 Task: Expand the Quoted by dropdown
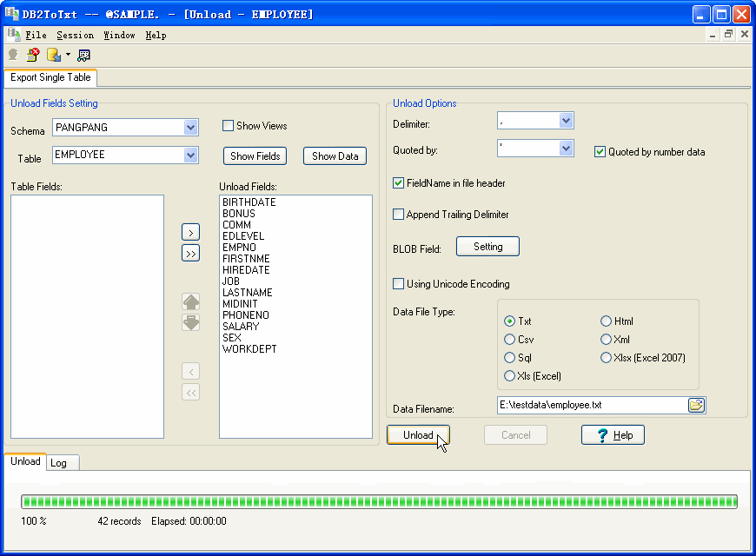[x=566, y=148]
